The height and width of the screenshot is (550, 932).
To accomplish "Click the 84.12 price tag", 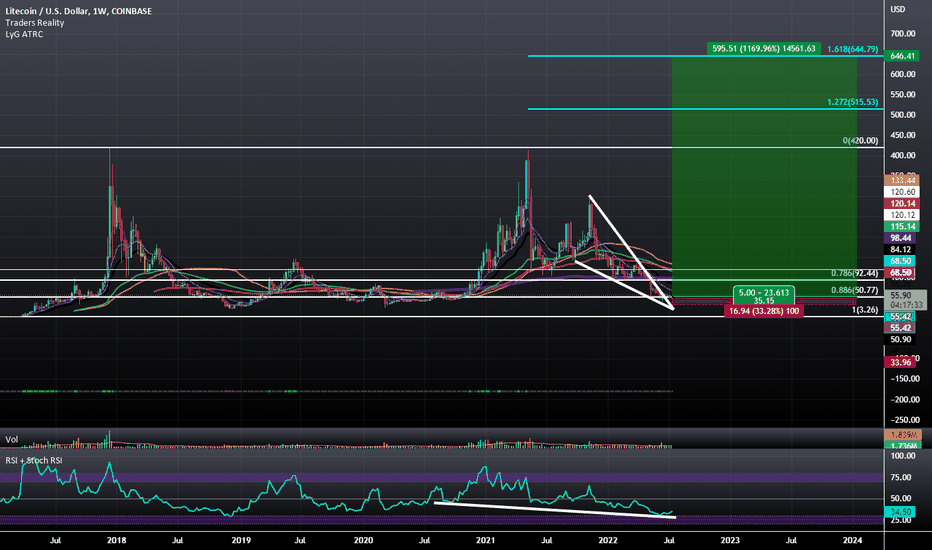I will click(x=902, y=249).
